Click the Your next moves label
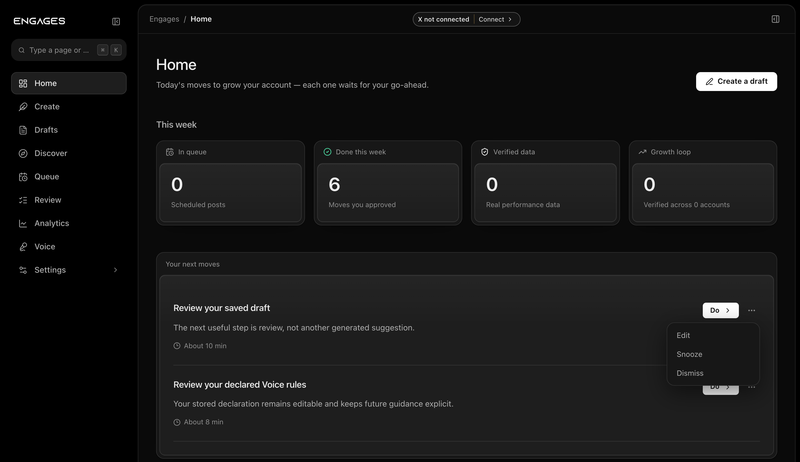The width and height of the screenshot is (800, 462). tap(192, 264)
